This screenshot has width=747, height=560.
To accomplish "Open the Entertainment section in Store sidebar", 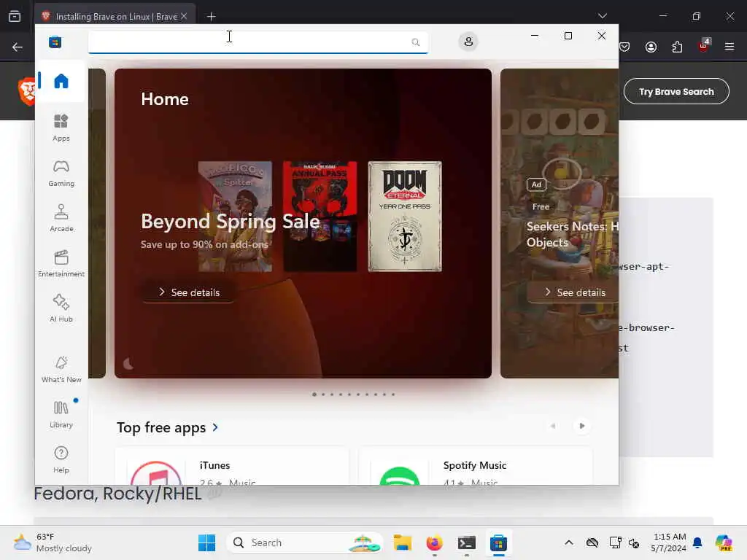I will click(61, 263).
